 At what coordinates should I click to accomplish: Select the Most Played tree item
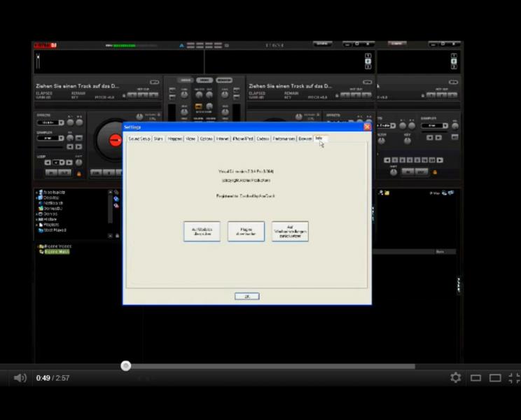(x=52, y=230)
